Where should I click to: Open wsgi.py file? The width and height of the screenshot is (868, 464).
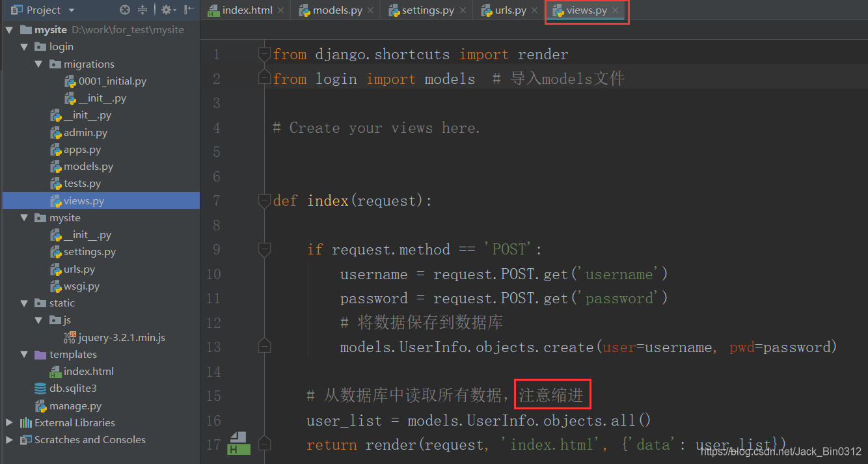[x=81, y=286]
